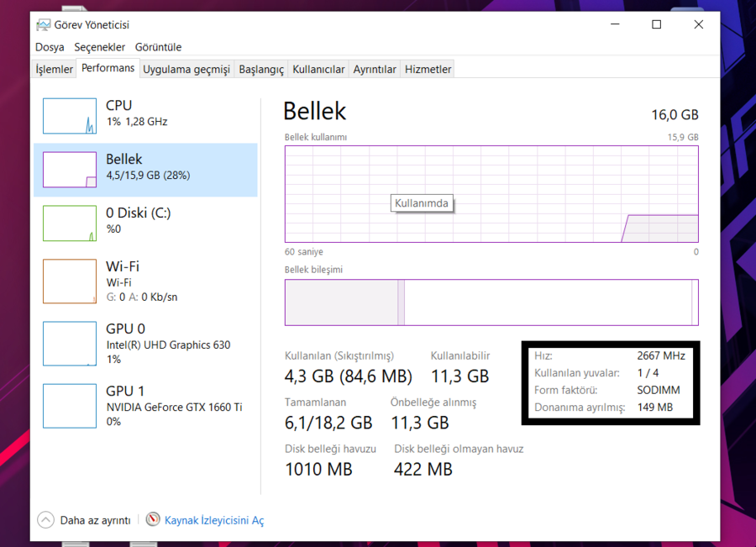This screenshot has height=547, width=756.
Task: Click the 0 Diski (C:) graph thumbnail
Action: pos(70,224)
